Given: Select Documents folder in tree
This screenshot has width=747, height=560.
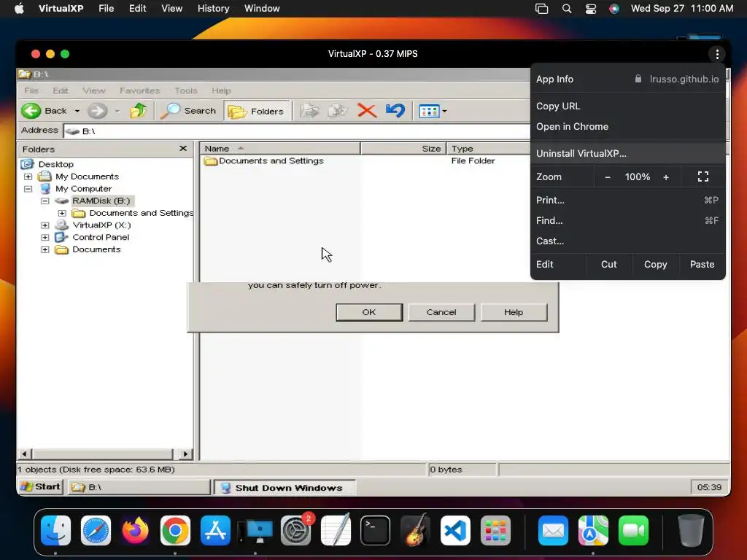Looking at the screenshot, I should click(x=96, y=249).
